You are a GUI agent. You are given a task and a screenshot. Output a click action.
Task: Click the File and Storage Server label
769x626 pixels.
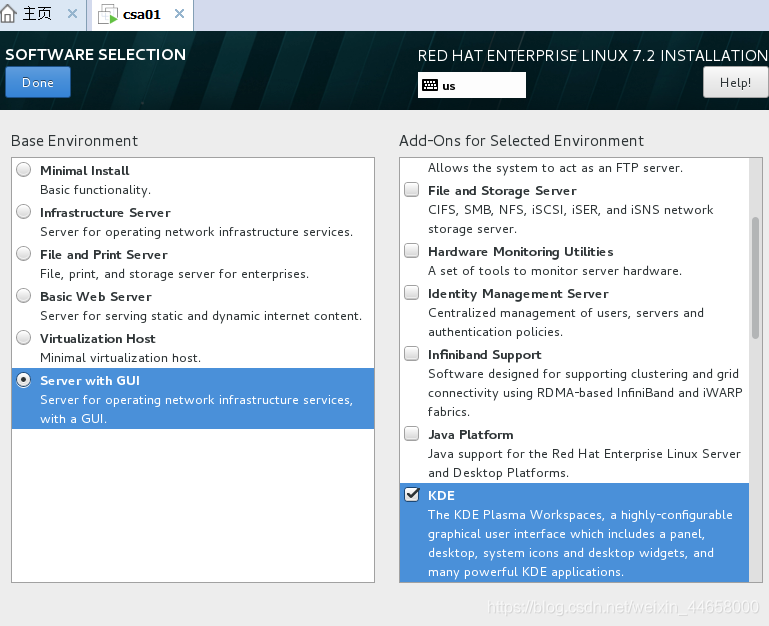click(x=502, y=190)
